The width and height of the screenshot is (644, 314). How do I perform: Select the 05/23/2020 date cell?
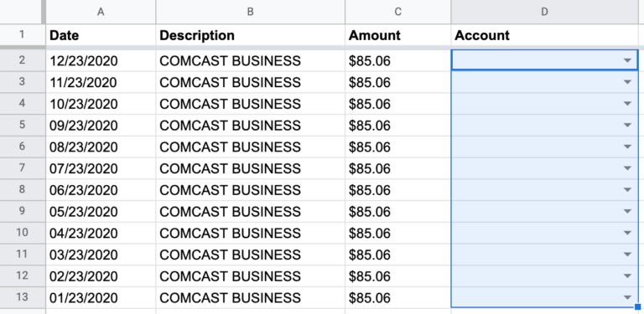101,211
